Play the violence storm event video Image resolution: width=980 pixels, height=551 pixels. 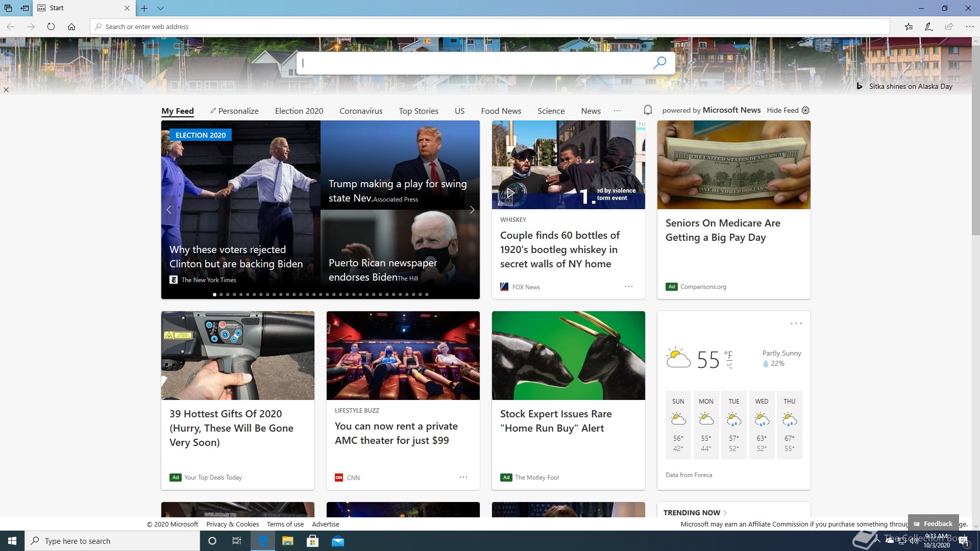pyautogui.click(x=510, y=193)
